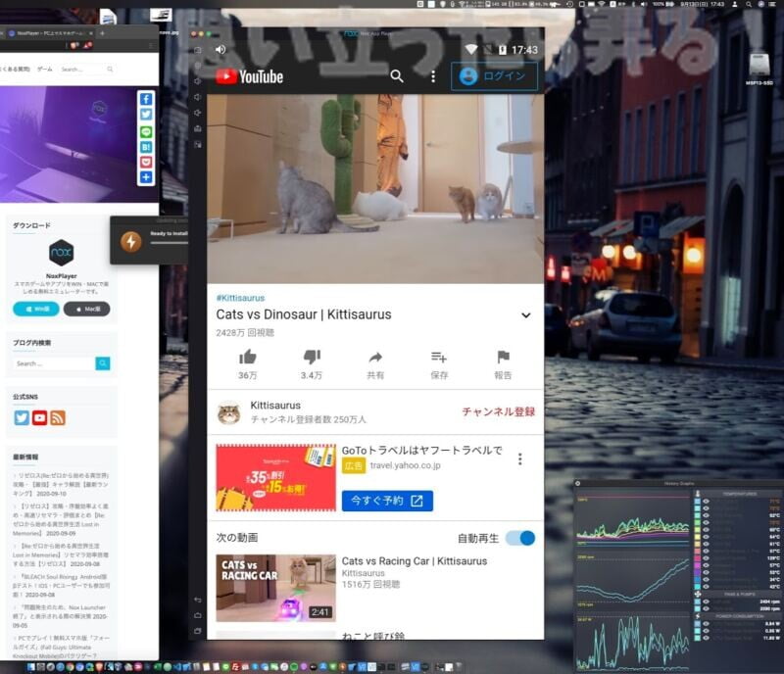Expand the video description chevron
The height and width of the screenshot is (674, 784).
(x=526, y=315)
